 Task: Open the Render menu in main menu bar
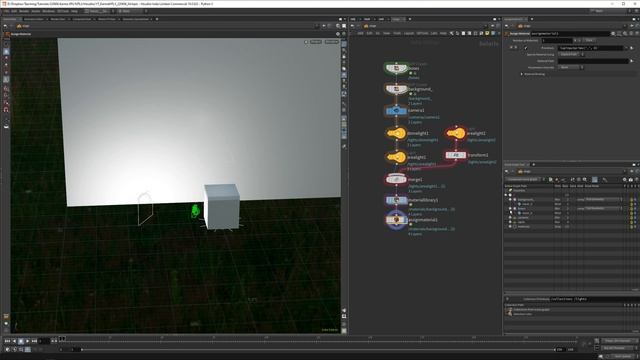coord(24,11)
